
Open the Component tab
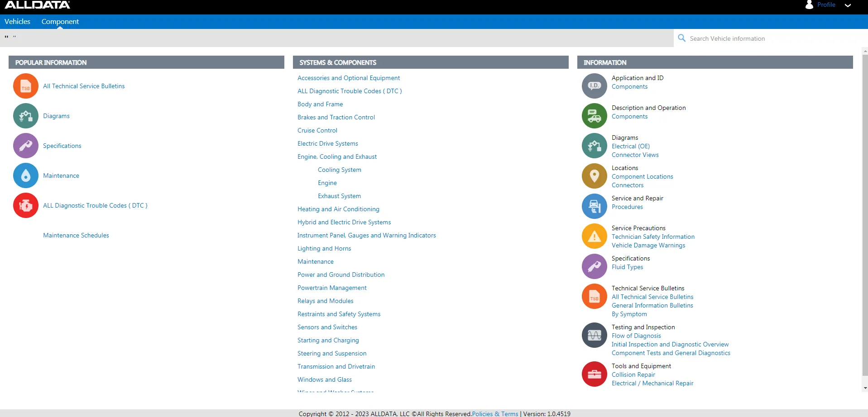coord(60,21)
